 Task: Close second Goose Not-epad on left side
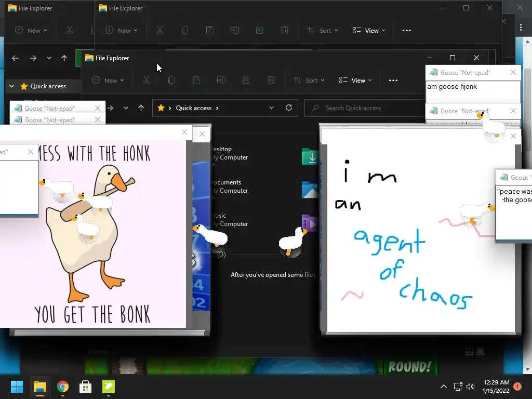(97, 119)
